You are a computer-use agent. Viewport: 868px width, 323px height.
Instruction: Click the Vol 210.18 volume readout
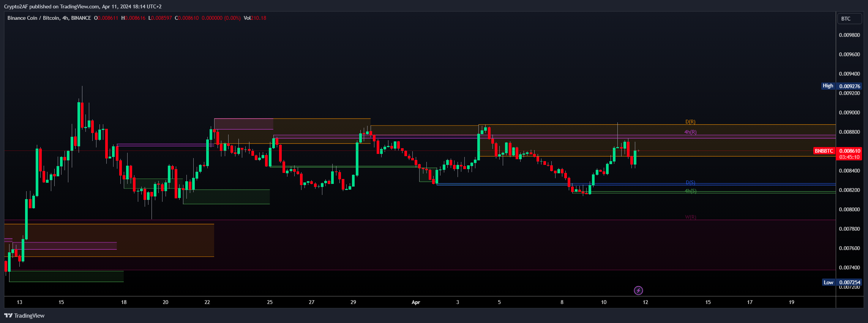pos(255,18)
